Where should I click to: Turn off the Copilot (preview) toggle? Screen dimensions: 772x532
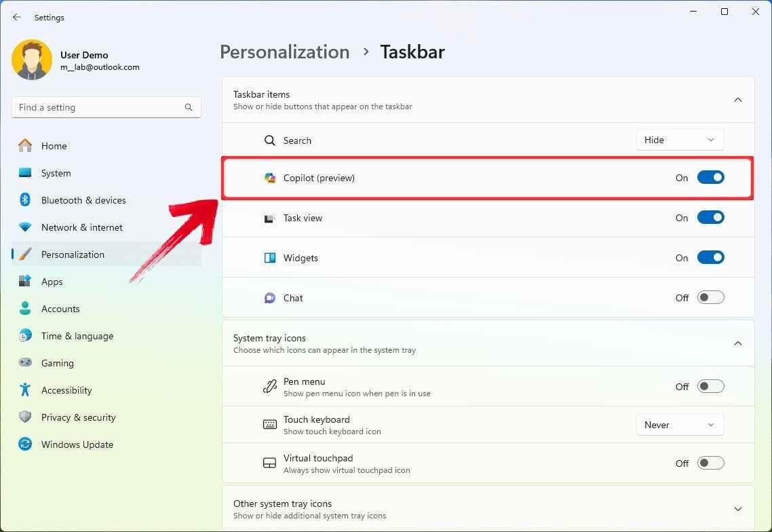(710, 178)
